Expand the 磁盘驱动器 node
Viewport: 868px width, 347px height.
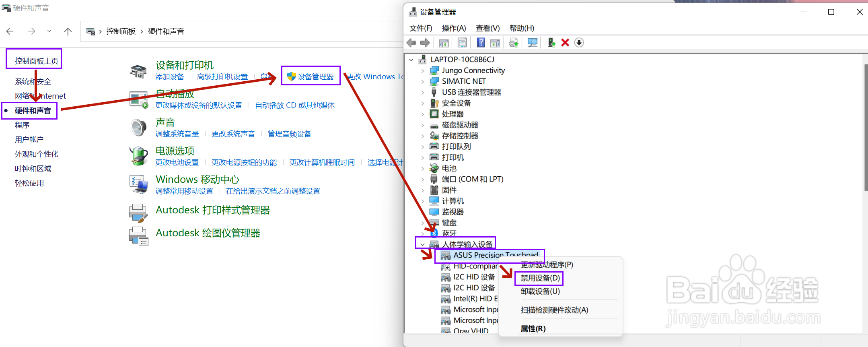(x=422, y=125)
